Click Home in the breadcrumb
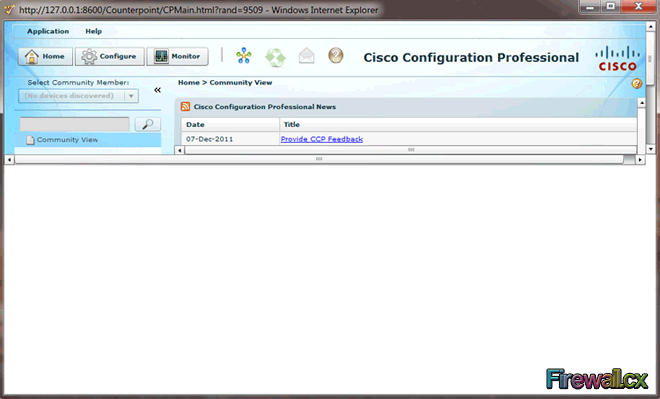660x399 pixels. [x=189, y=82]
